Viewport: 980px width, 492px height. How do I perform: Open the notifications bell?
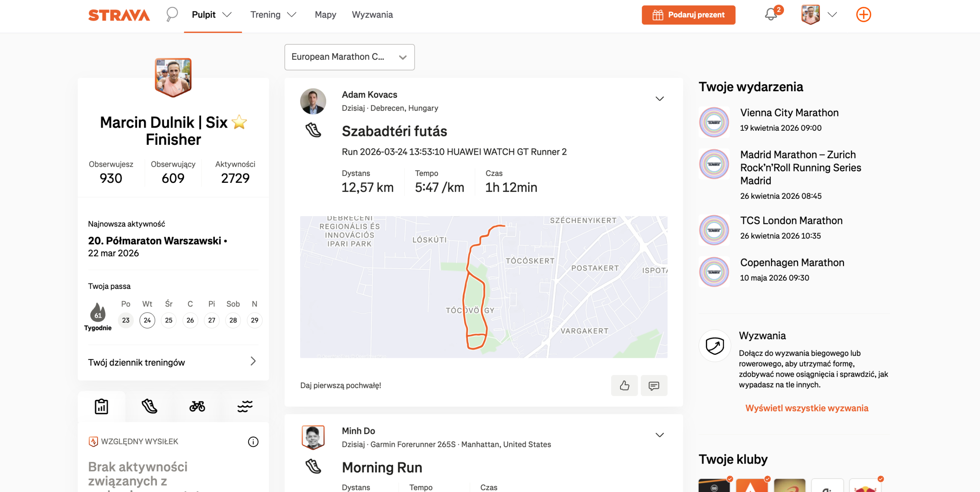tap(771, 15)
